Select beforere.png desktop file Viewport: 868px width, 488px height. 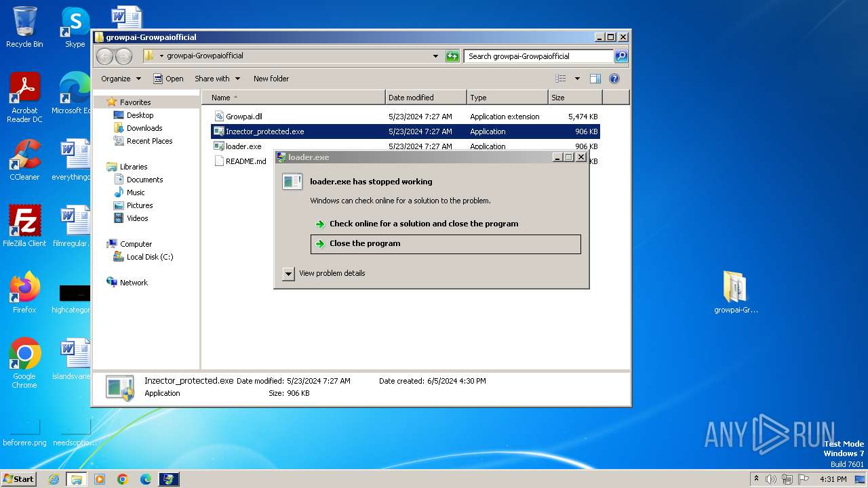click(24, 432)
